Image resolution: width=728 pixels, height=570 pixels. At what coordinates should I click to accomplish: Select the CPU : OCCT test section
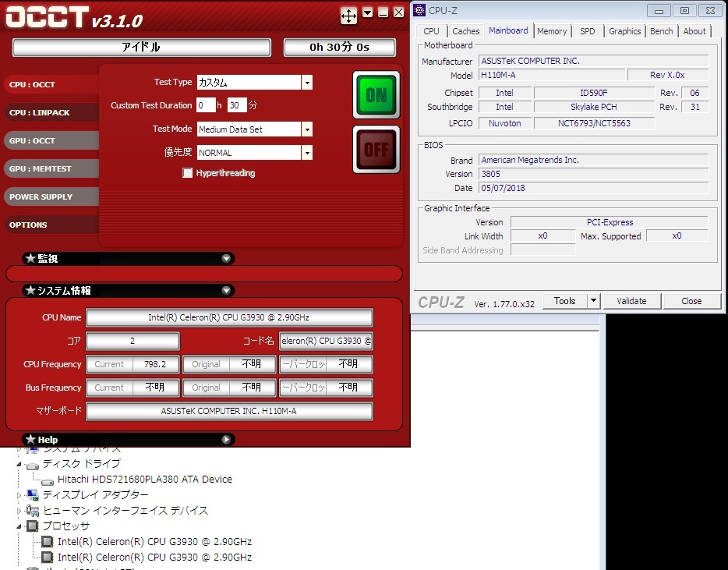(51, 84)
